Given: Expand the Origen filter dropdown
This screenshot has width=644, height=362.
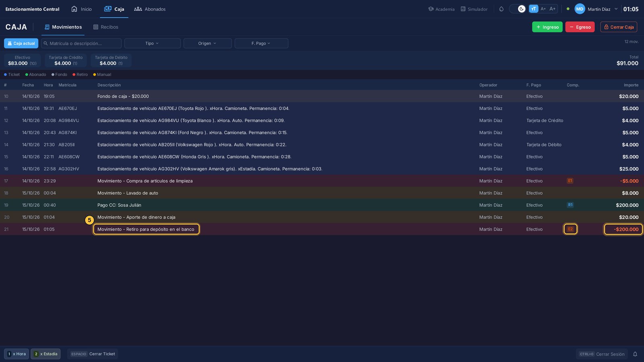Looking at the screenshot, I should (207, 43).
